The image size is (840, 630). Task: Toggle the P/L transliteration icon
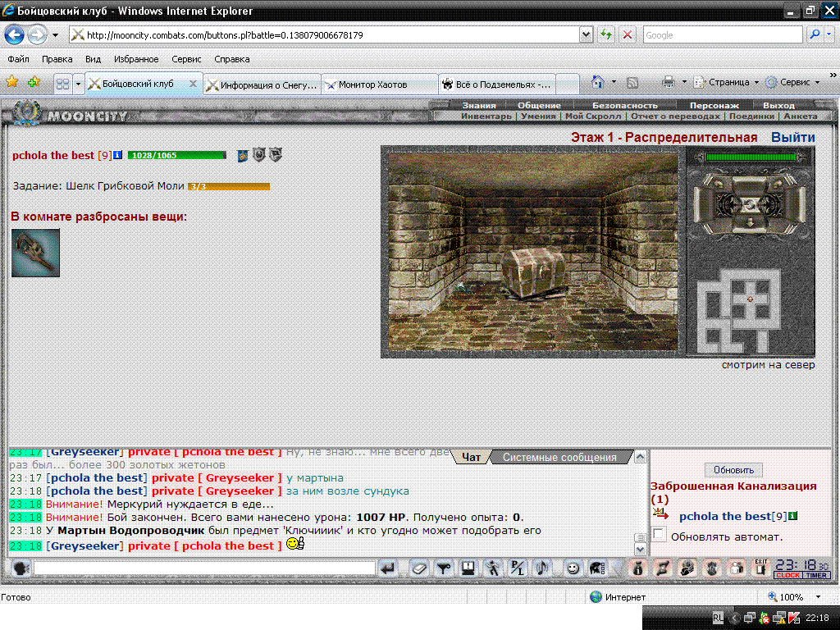tap(518, 568)
